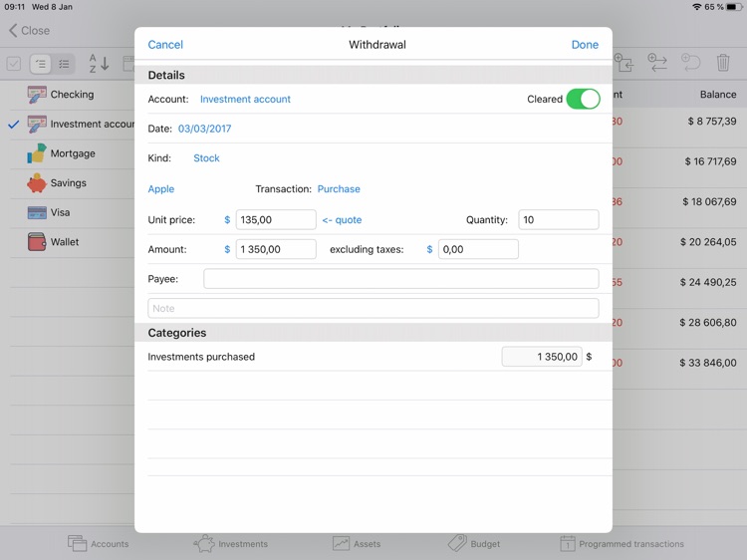The width and height of the screenshot is (747, 560).
Task: Switch to the Budget tab
Action: (474, 543)
